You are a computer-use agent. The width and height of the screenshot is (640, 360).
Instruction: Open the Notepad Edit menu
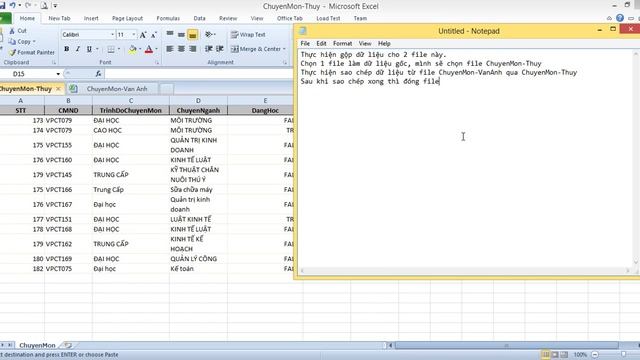(322, 43)
